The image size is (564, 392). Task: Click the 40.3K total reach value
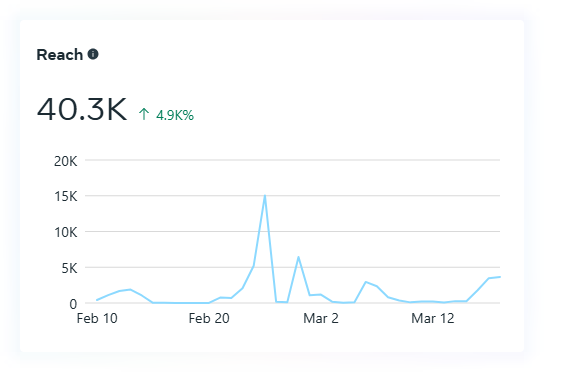(82, 109)
